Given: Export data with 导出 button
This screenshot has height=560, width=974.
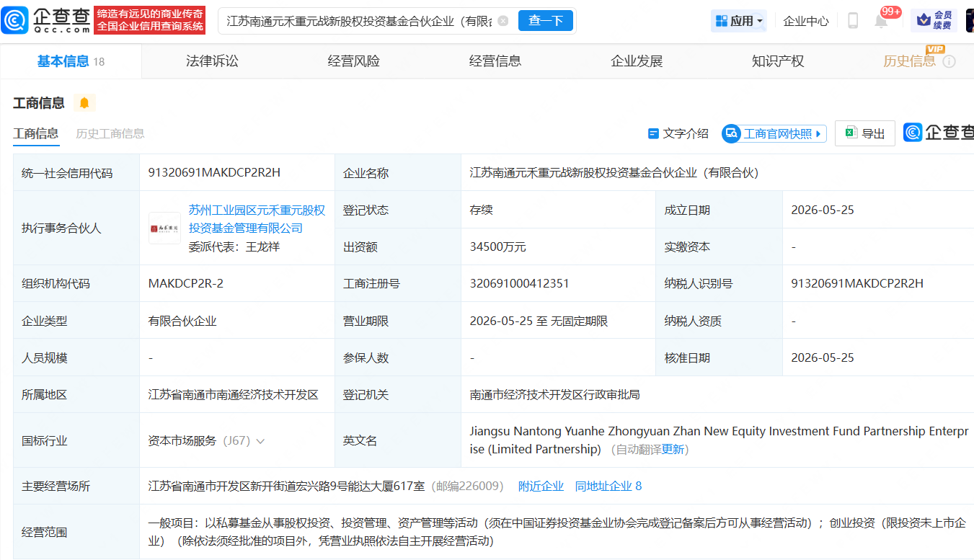Looking at the screenshot, I should [865, 133].
